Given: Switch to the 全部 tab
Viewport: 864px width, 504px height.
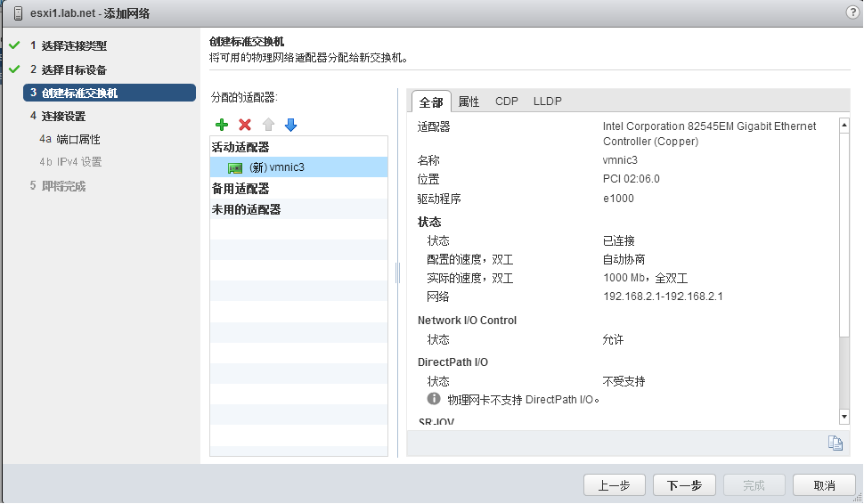Looking at the screenshot, I should click(x=431, y=102).
